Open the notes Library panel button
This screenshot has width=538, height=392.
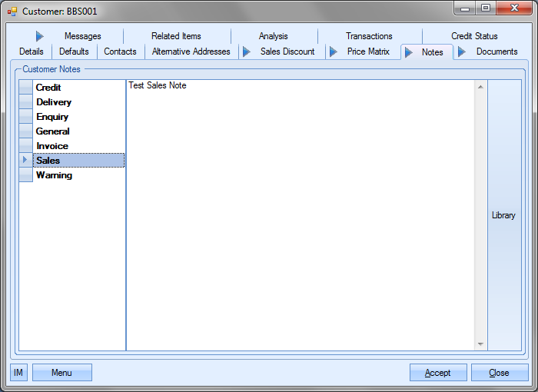tap(504, 215)
